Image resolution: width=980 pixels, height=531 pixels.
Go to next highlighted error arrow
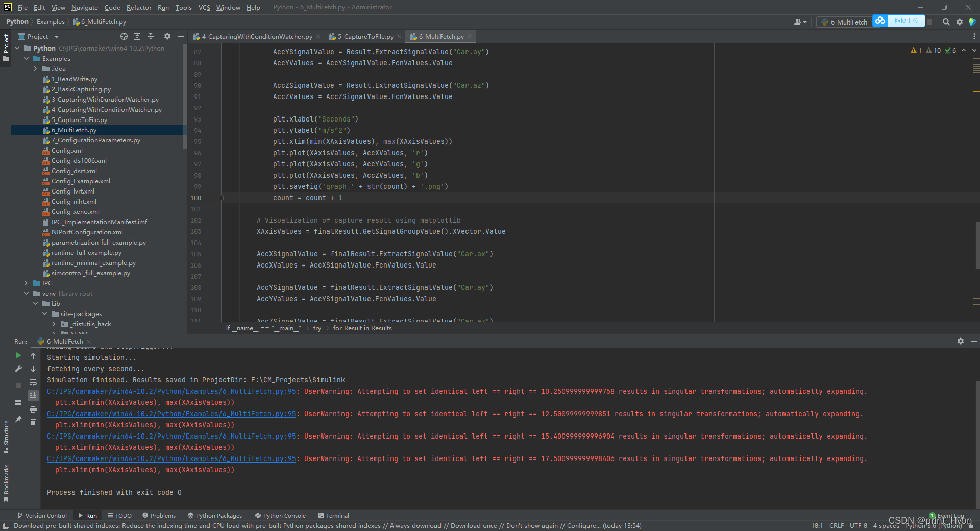(x=974, y=50)
